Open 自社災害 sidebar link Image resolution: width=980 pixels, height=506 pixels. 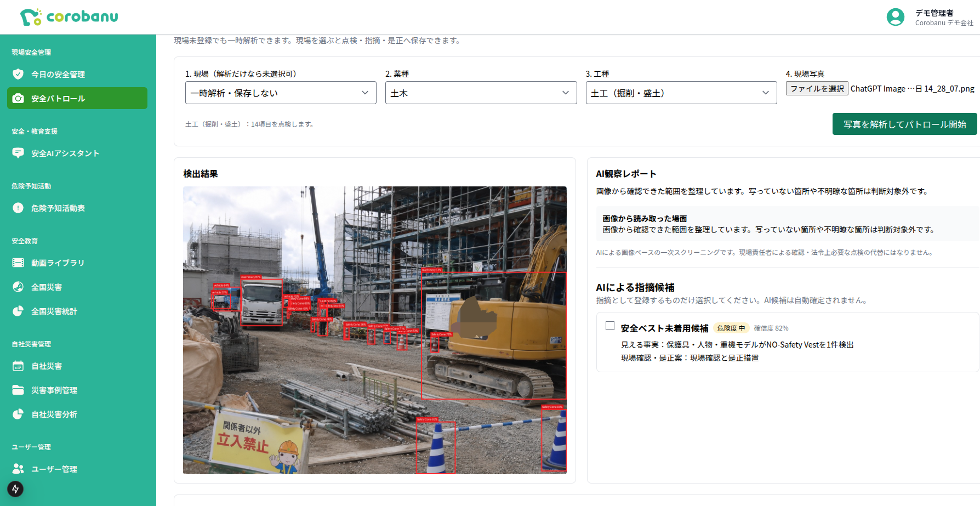(77, 366)
